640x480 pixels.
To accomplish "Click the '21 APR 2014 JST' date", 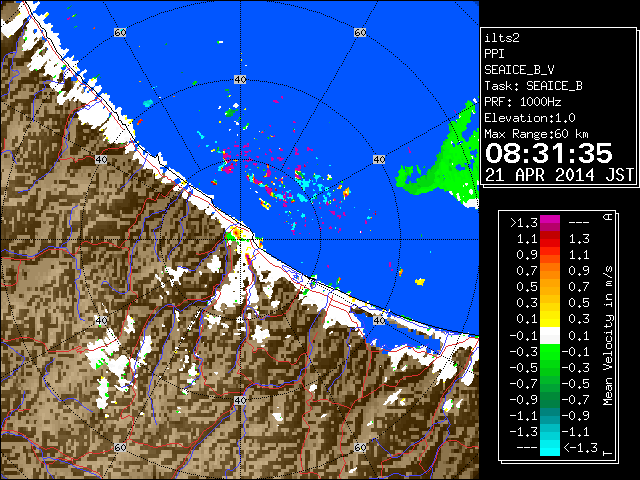I will pyautogui.click(x=559, y=175).
